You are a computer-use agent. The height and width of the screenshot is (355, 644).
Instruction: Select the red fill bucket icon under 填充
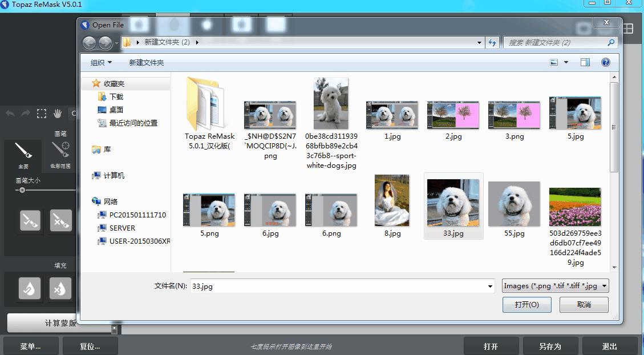pyautogui.click(x=60, y=289)
